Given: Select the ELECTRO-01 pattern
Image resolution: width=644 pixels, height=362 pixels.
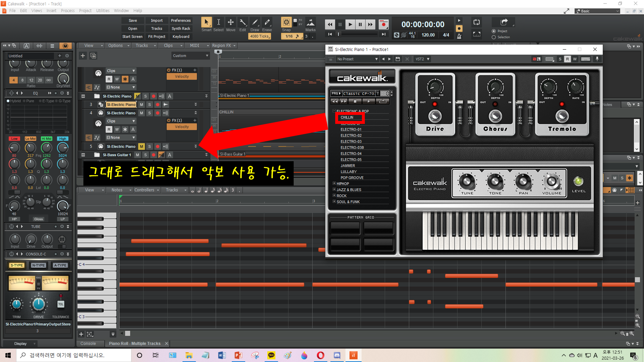Looking at the screenshot, I should (351, 129).
